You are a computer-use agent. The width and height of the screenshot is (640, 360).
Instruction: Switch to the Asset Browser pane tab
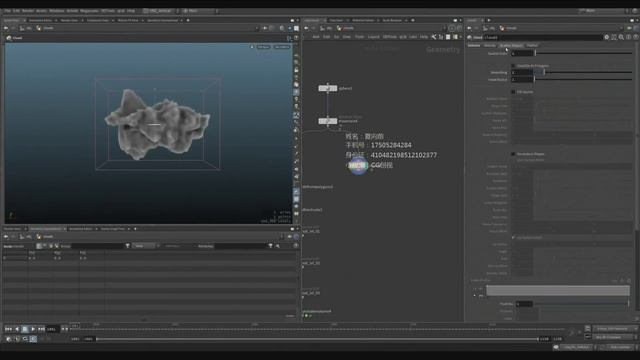click(392, 20)
